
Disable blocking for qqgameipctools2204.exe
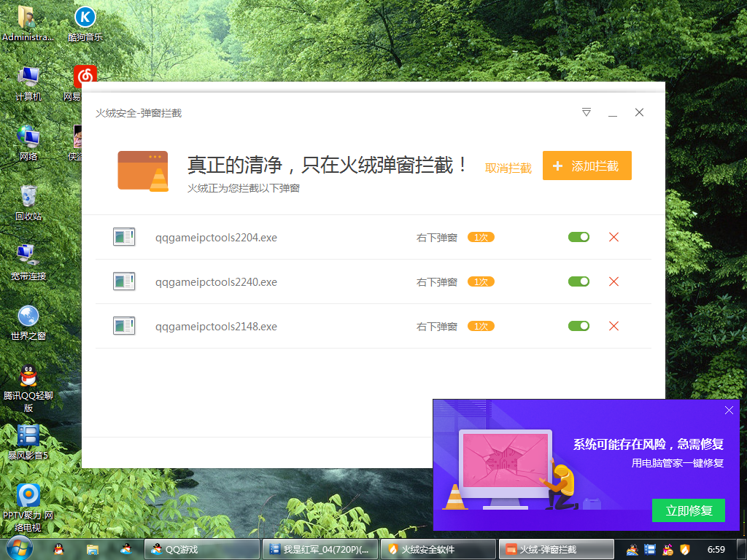[x=578, y=236]
